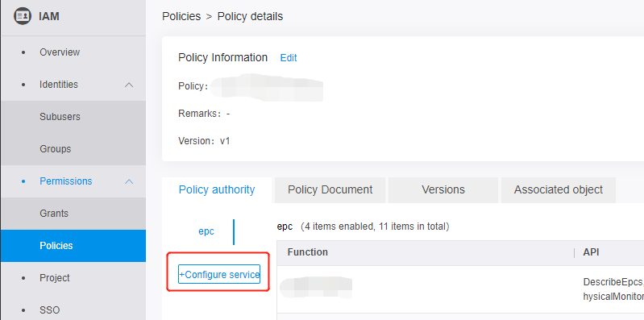Open the Subusers page
This screenshot has height=320, width=644.
(x=60, y=117)
